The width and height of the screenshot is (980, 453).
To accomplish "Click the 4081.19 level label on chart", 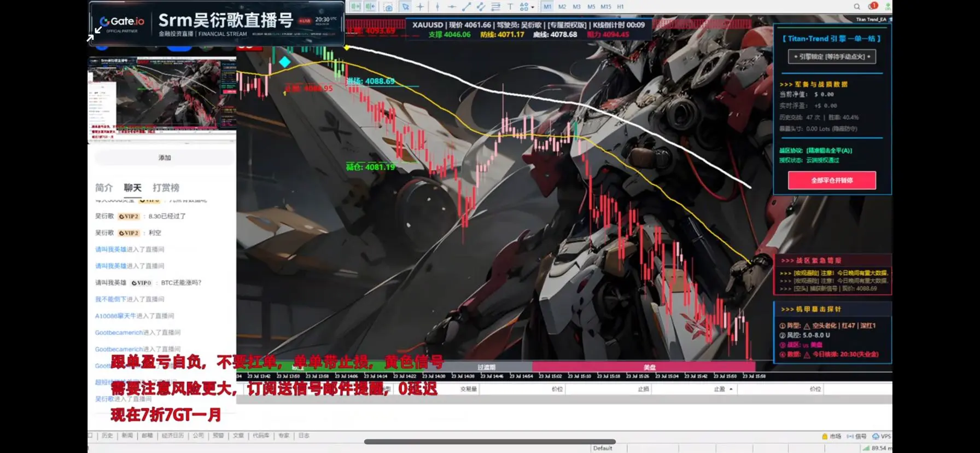I will pos(370,166).
